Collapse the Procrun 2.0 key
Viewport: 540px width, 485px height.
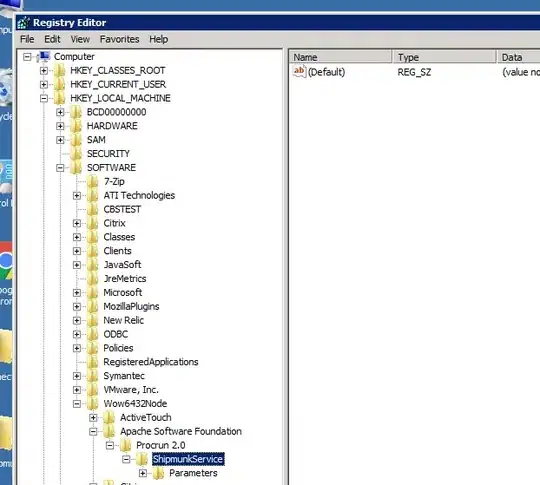click(x=110, y=445)
